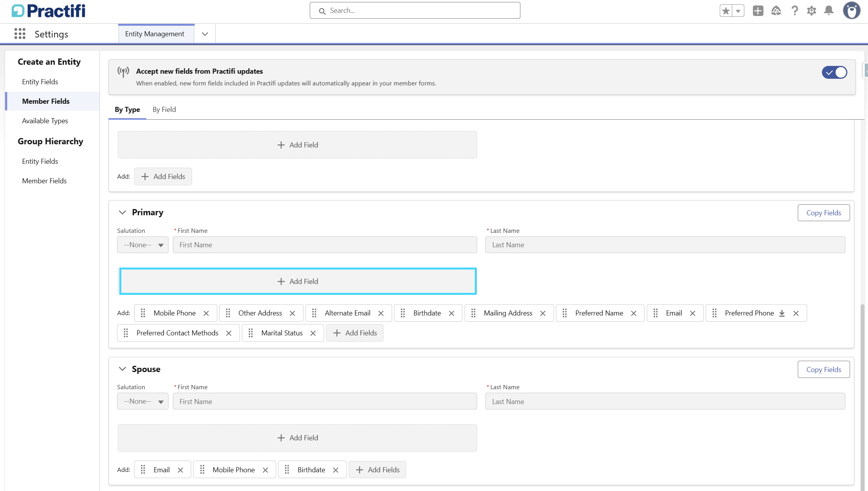
Task: Open Entity Fields under Create an Entity
Action: tap(40, 82)
